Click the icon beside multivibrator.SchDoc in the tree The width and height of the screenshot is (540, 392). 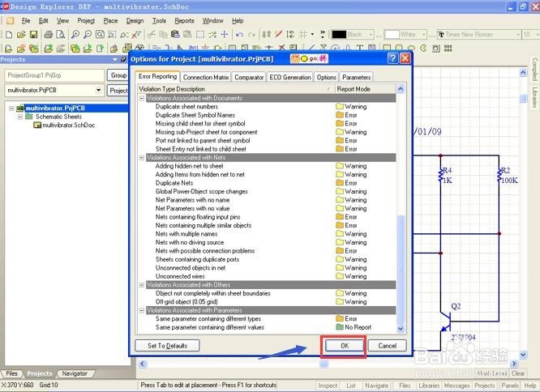pyautogui.click(x=37, y=126)
